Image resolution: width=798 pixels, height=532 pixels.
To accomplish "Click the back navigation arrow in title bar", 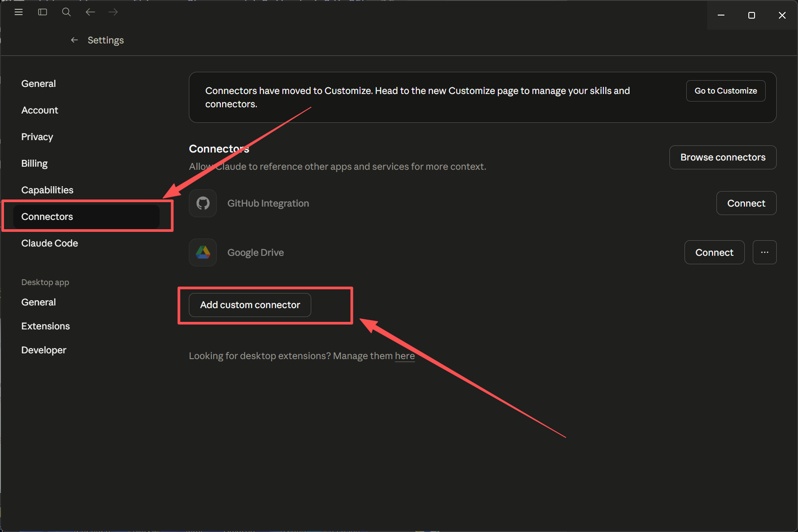I will (x=90, y=12).
